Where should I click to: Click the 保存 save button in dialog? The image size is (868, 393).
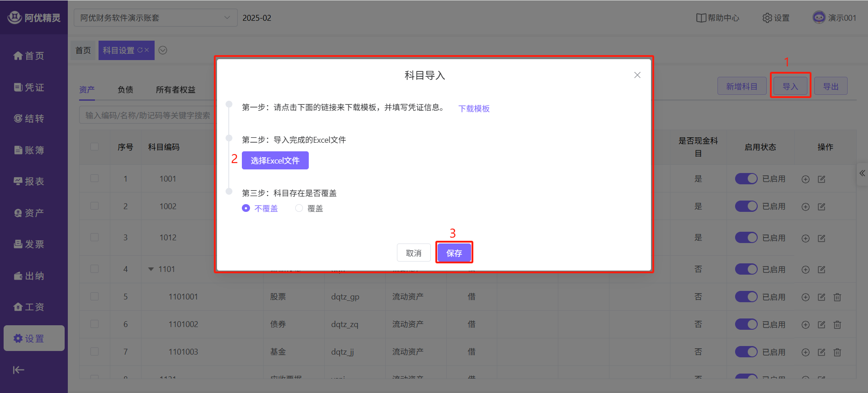point(454,253)
